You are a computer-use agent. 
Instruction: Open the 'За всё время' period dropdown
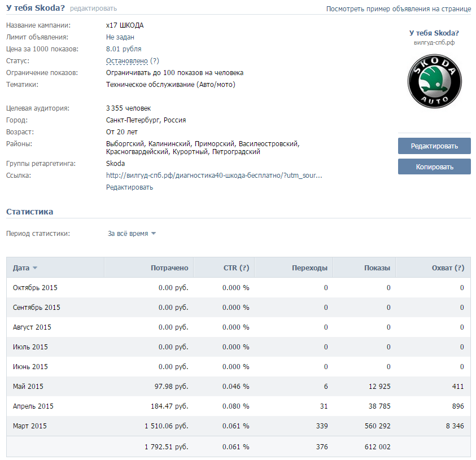pos(132,234)
